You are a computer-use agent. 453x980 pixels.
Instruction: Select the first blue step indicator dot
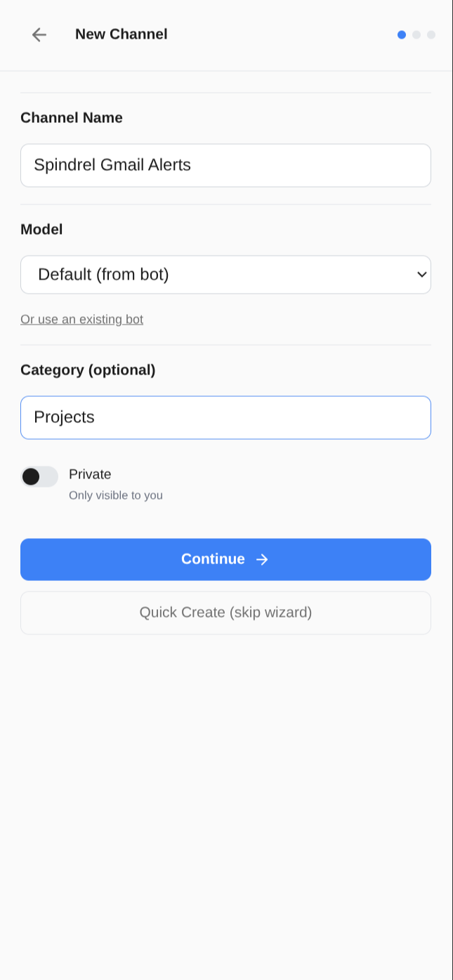(x=401, y=34)
